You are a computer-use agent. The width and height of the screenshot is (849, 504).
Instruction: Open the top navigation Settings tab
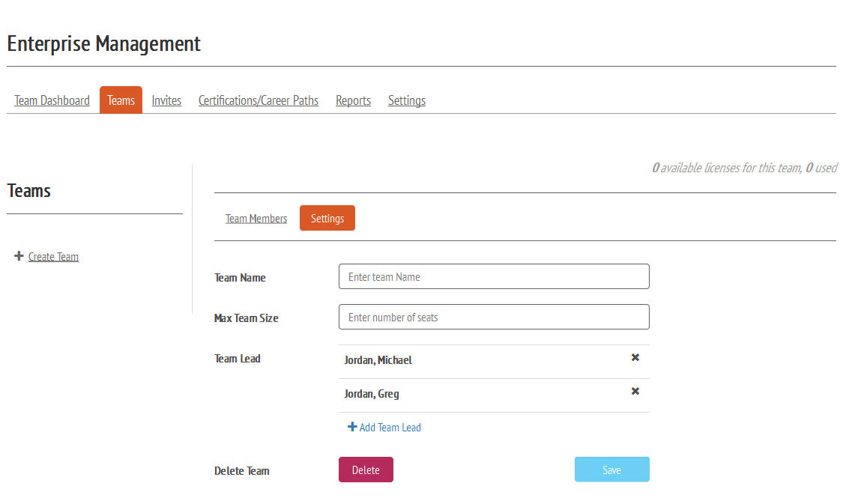(406, 100)
